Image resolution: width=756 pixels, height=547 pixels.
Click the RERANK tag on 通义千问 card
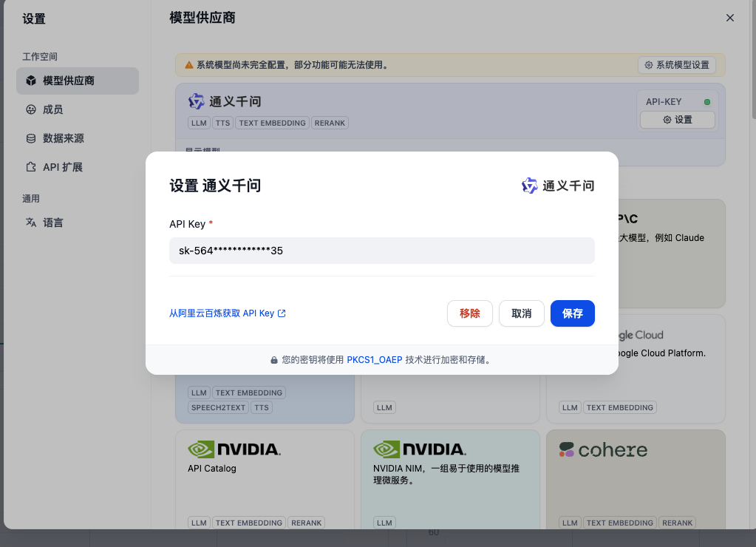(x=330, y=123)
